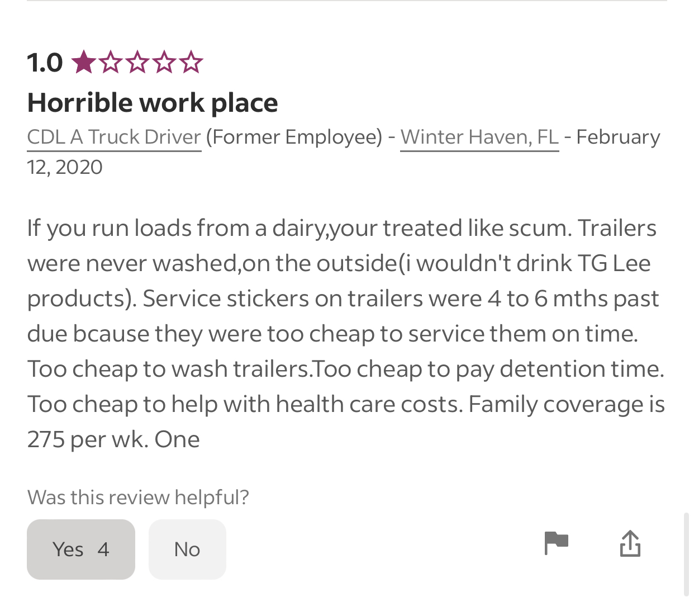This screenshot has width=694, height=616.
Task: Click the third empty rating star
Action: click(x=137, y=62)
